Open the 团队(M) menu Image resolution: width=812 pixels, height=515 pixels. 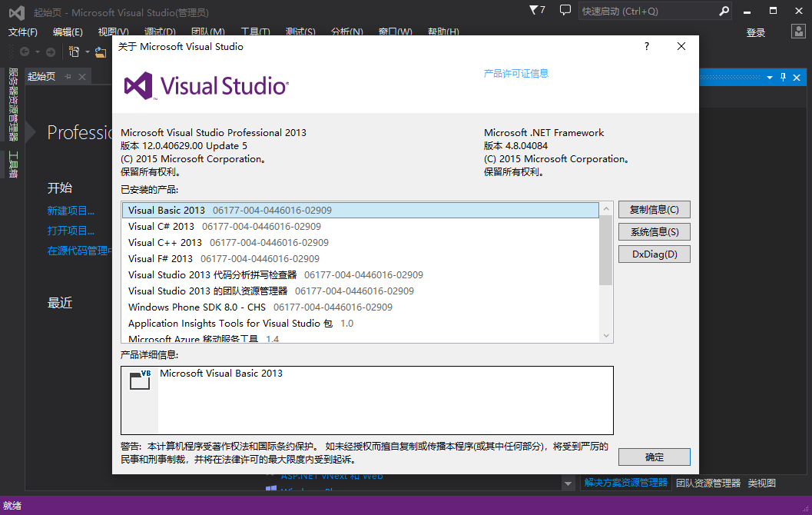pos(207,32)
